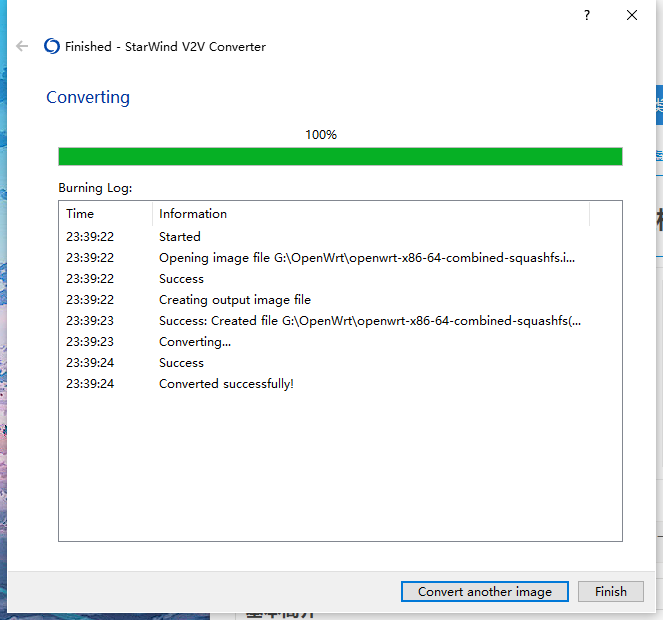This screenshot has height=620, width=663.
Task: Click the Information column header
Action: 371,214
